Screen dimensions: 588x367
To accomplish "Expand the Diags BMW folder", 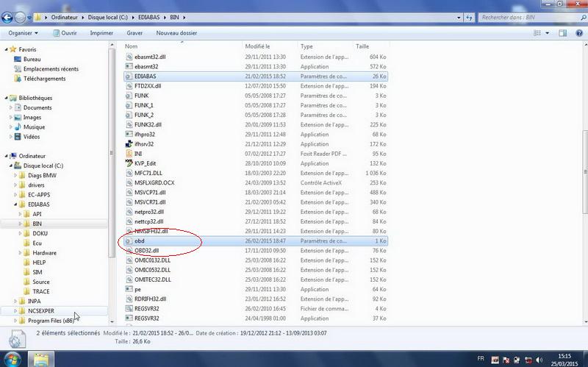I will click(15, 175).
